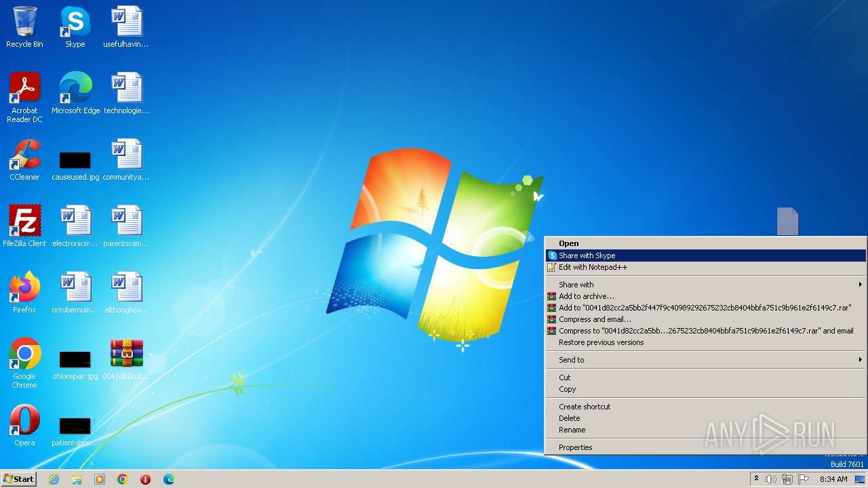This screenshot has height=488, width=868.
Task: Choose Create shortcut menu entry
Action: tap(705, 407)
